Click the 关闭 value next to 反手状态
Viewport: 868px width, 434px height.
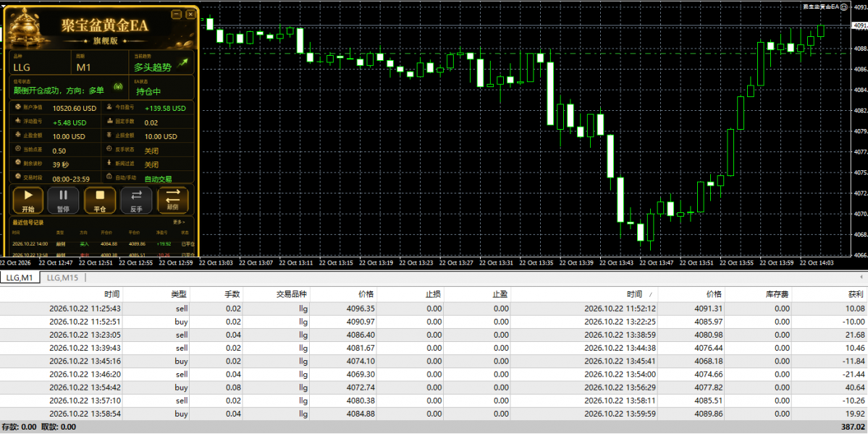click(152, 150)
